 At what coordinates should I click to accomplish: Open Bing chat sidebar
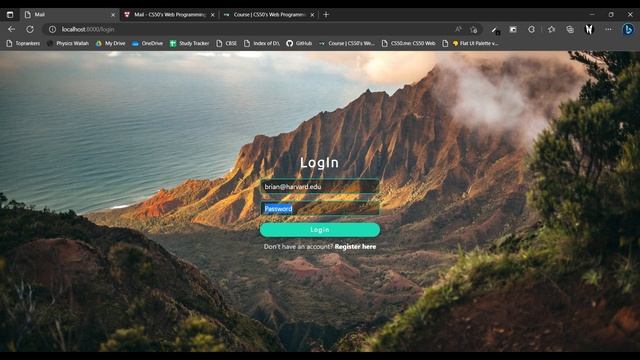point(628,29)
